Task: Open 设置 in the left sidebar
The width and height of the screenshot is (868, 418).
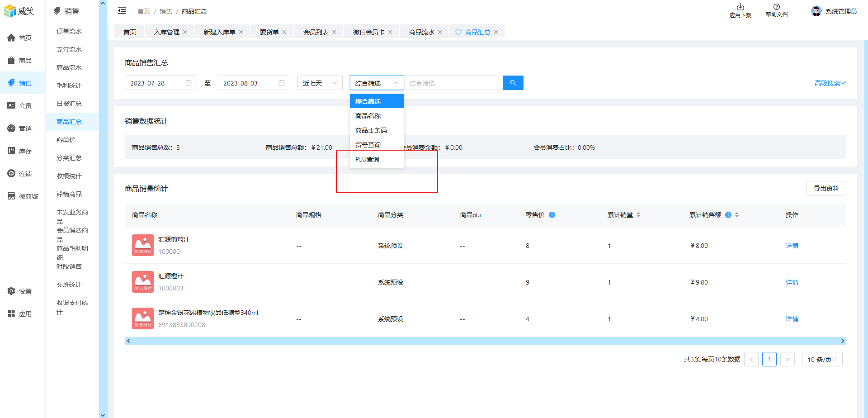Action: (23, 291)
